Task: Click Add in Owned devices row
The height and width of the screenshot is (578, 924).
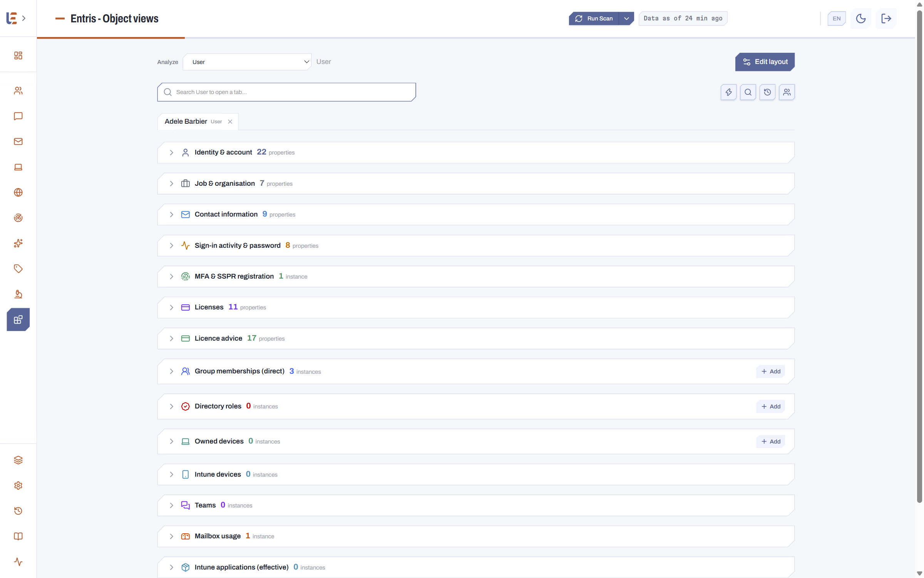Action: point(771,442)
